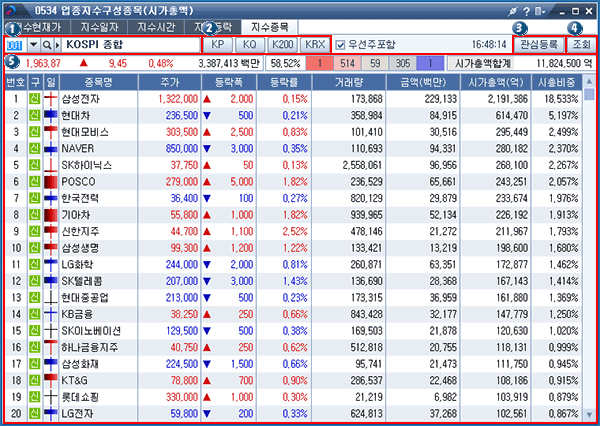Sort by 주가 column header
Viewport: 600px width, 426px height.
click(170, 82)
